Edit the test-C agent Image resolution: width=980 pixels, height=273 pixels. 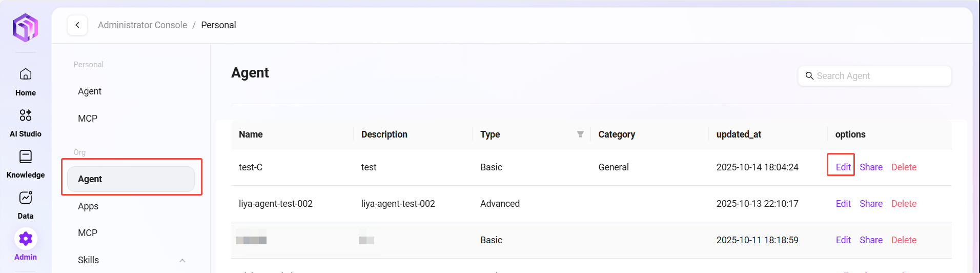(843, 167)
